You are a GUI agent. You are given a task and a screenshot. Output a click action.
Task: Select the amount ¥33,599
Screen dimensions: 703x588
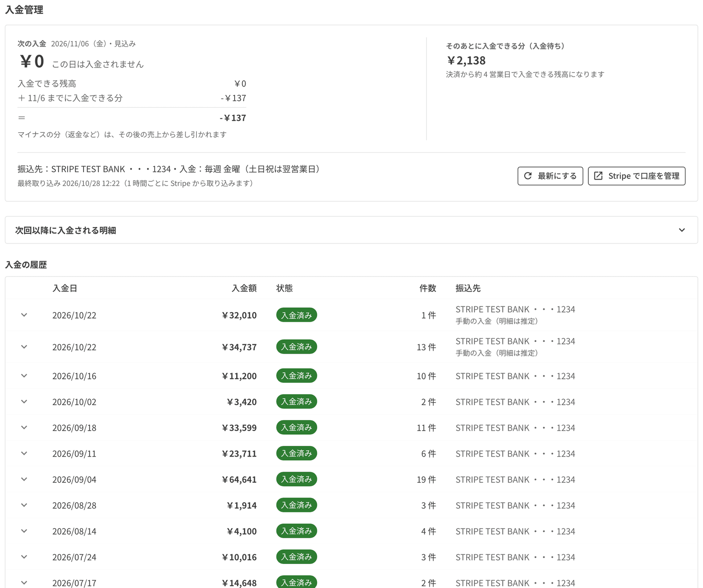click(239, 428)
